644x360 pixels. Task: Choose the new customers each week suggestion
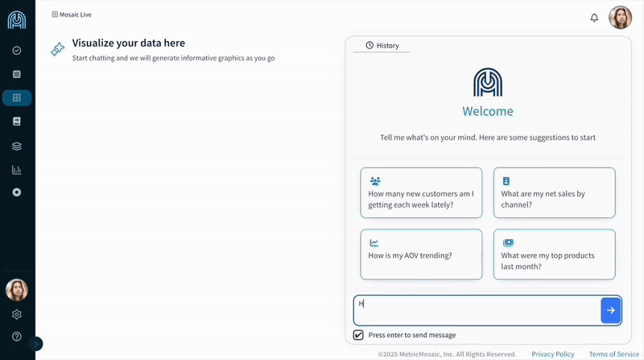[421, 192]
